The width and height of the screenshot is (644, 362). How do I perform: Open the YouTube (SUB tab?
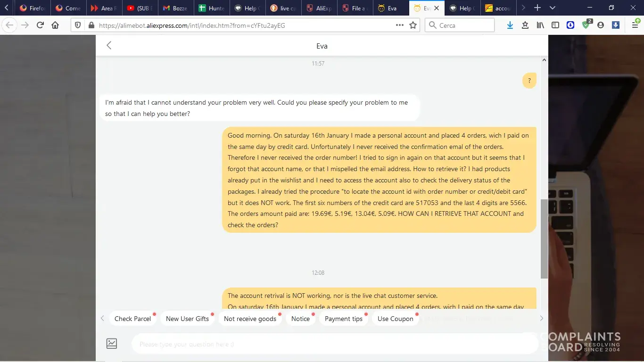pyautogui.click(x=140, y=8)
